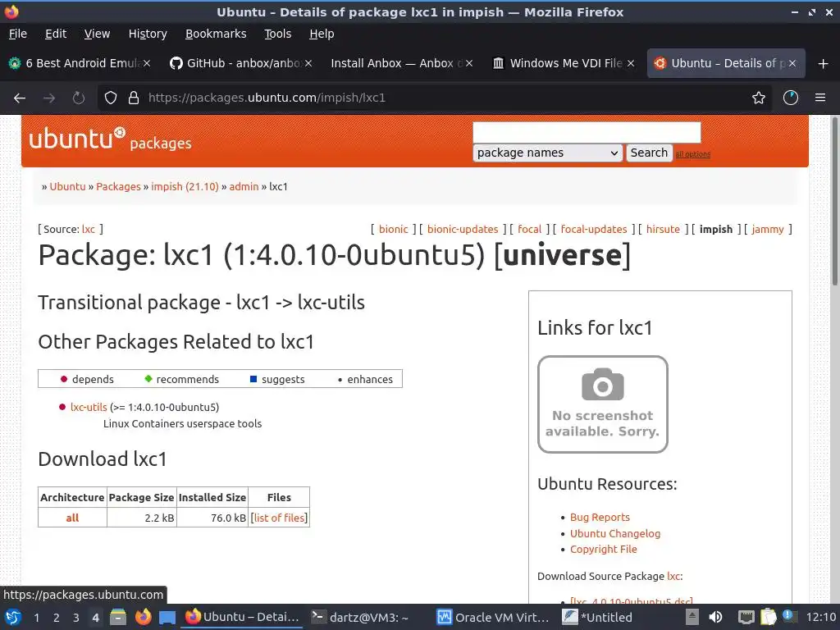Image resolution: width=840 pixels, height=630 pixels.
Task: Switch to Install Anbox tab
Action: 402,63
